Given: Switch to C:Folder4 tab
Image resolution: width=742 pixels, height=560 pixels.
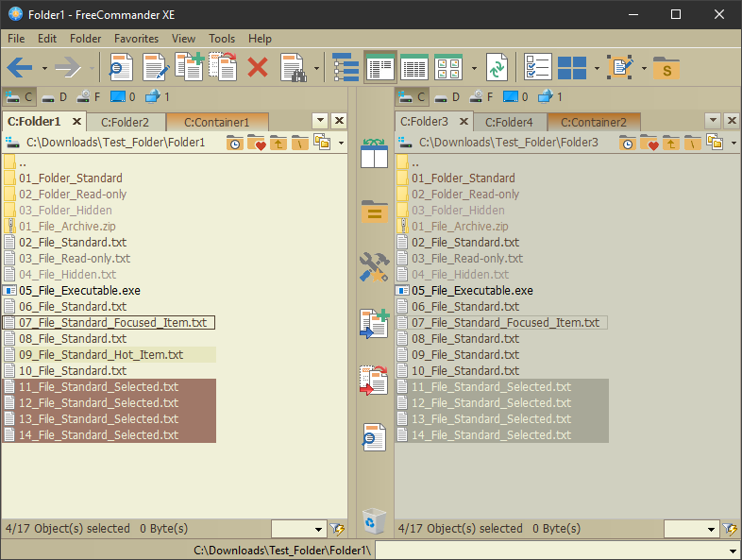Looking at the screenshot, I should (x=509, y=122).
